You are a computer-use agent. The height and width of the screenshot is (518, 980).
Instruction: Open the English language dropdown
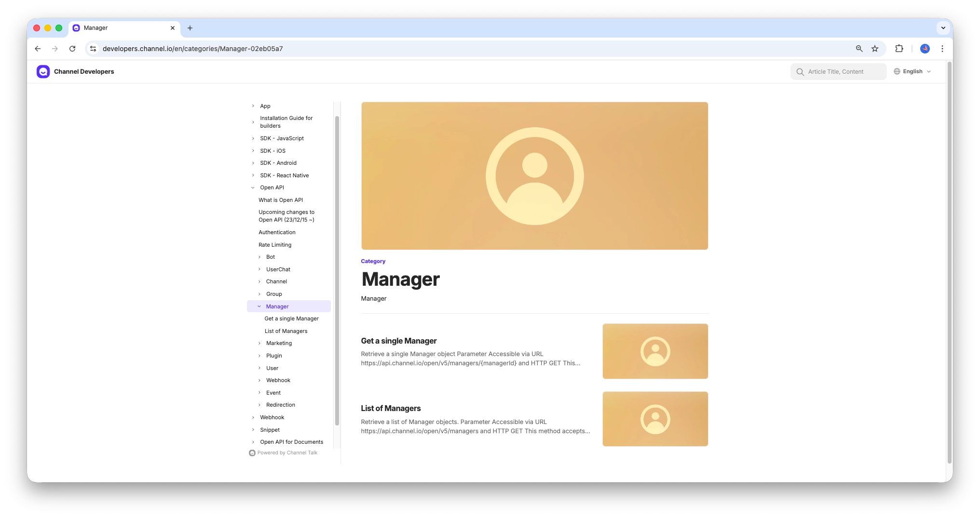coord(912,71)
